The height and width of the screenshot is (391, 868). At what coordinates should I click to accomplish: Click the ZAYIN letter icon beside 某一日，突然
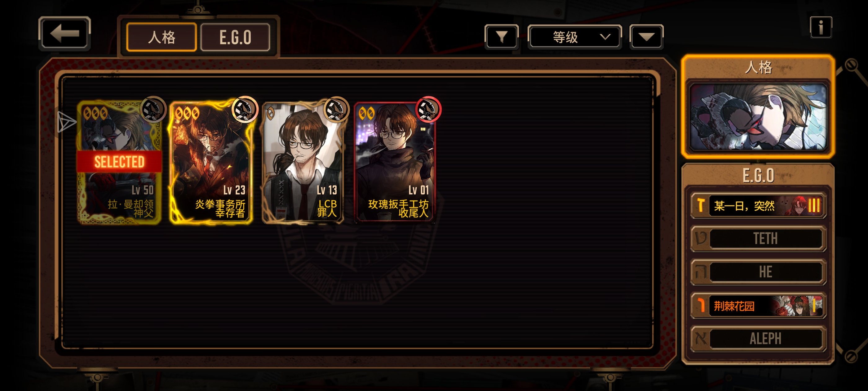(701, 205)
